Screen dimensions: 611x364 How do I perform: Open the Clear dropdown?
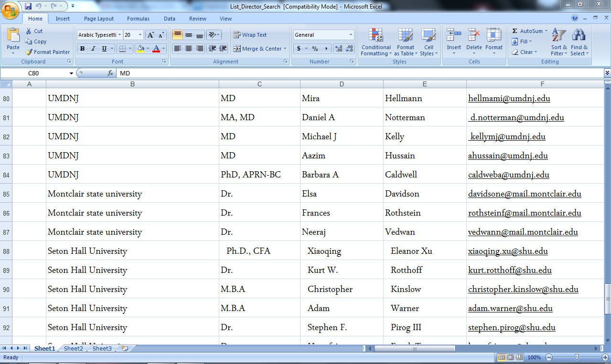pyautogui.click(x=525, y=52)
